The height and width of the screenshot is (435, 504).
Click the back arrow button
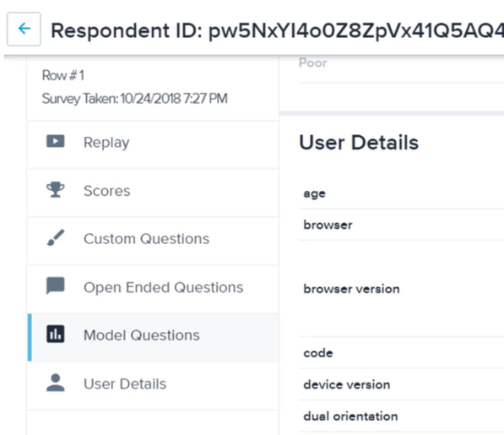24,29
